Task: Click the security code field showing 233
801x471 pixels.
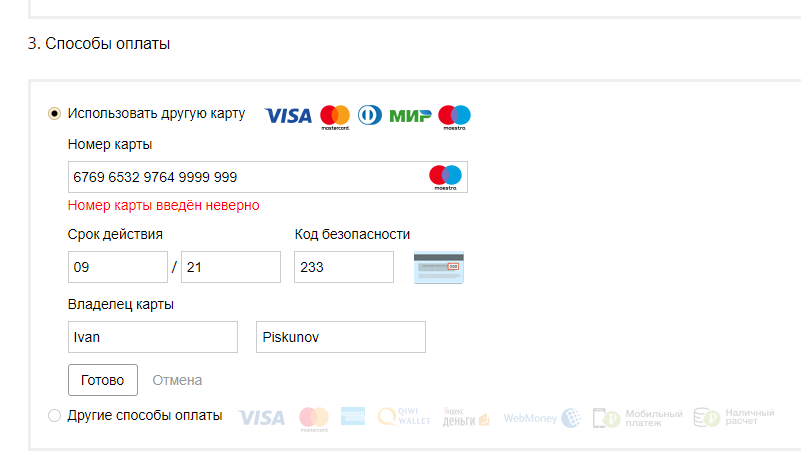Action: pyautogui.click(x=344, y=267)
